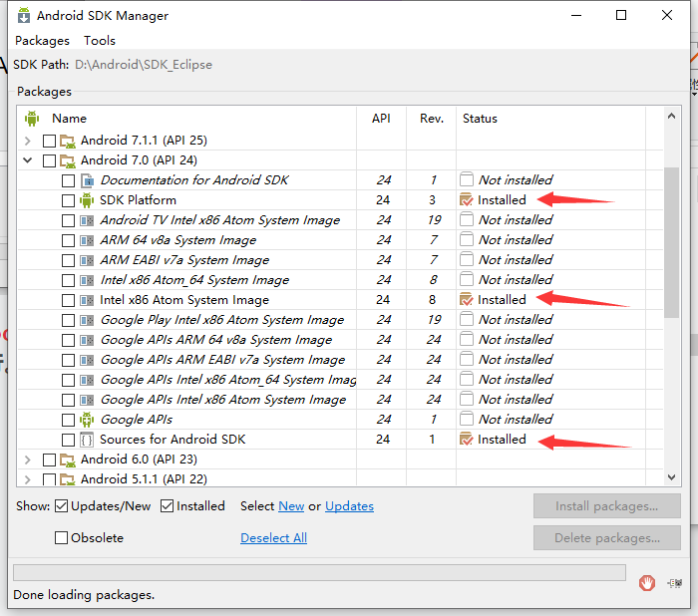Click the installed status icon for SDK Platform
The image size is (698, 616).
[466, 200]
